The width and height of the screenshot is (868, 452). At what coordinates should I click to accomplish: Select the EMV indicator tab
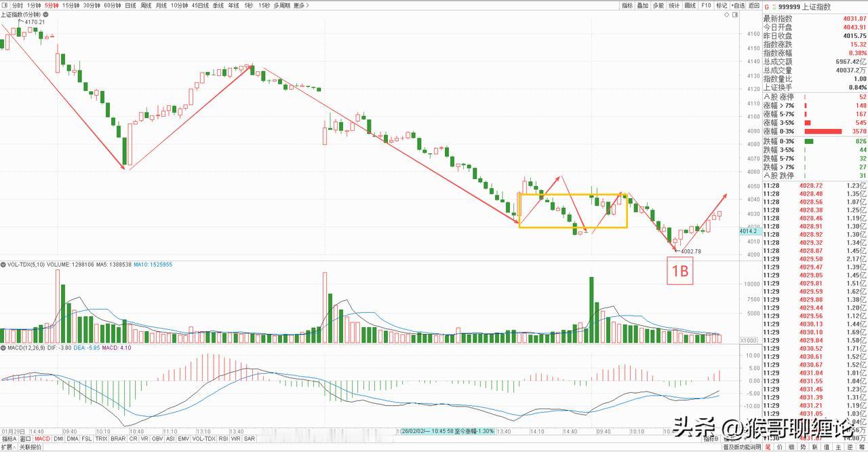(184, 439)
